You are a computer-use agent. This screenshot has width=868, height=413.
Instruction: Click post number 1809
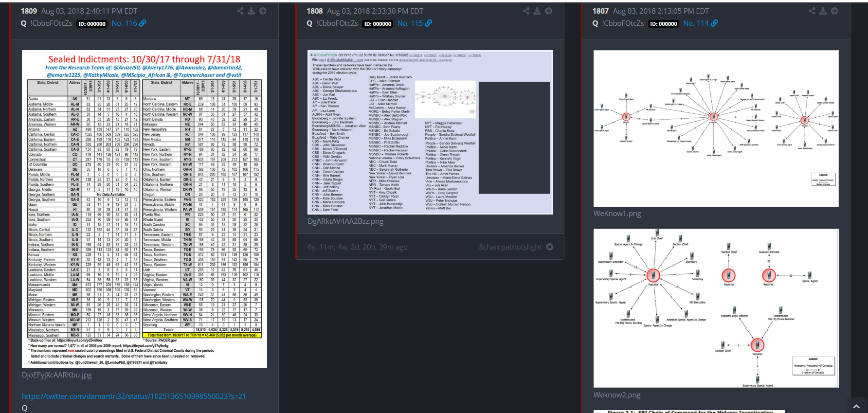coord(29,11)
